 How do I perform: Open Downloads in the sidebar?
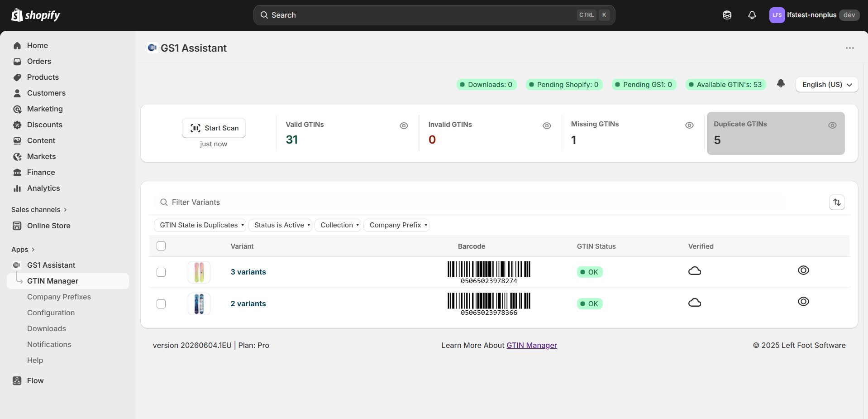click(x=47, y=328)
